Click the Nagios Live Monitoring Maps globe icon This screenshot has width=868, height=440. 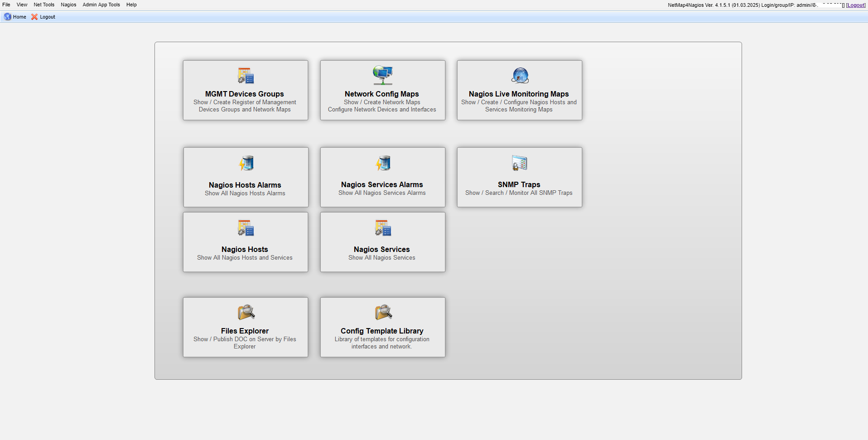(x=520, y=76)
